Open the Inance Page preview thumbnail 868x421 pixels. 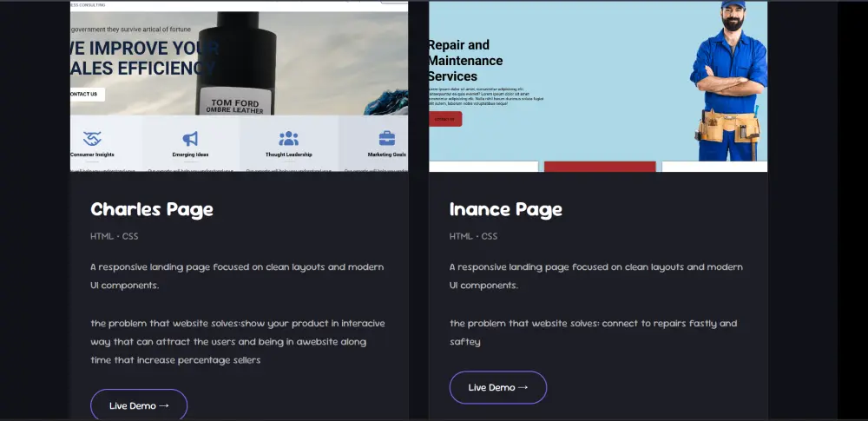[598, 87]
